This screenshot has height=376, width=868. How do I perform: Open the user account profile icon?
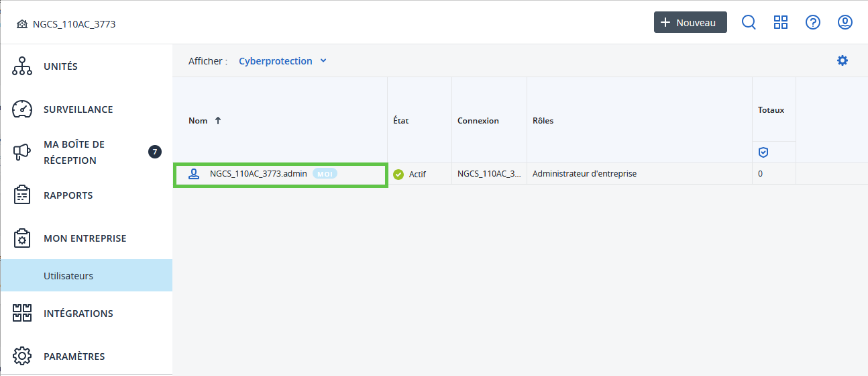845,22
